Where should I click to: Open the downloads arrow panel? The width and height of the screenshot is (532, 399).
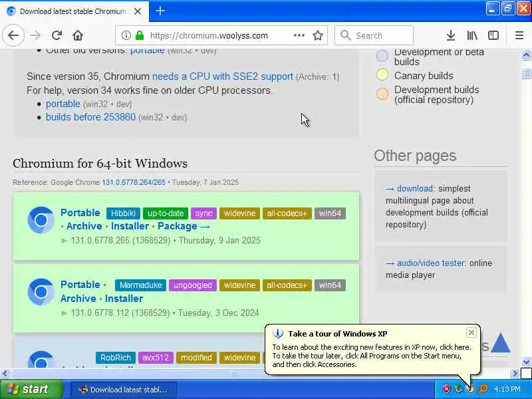pyautogui.click(x=451, y=35)
